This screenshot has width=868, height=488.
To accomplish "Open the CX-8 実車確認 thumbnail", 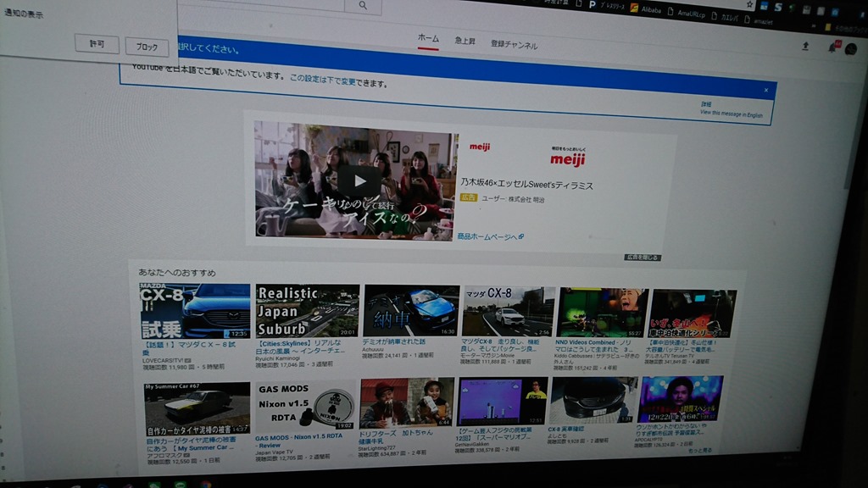I will 593,400.
